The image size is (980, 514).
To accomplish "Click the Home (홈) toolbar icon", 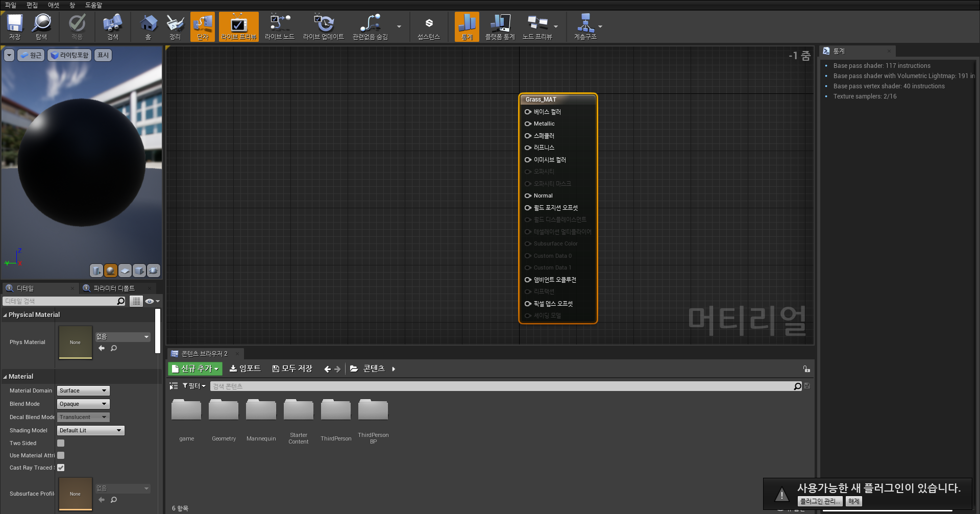I will (x=149, y=27).
